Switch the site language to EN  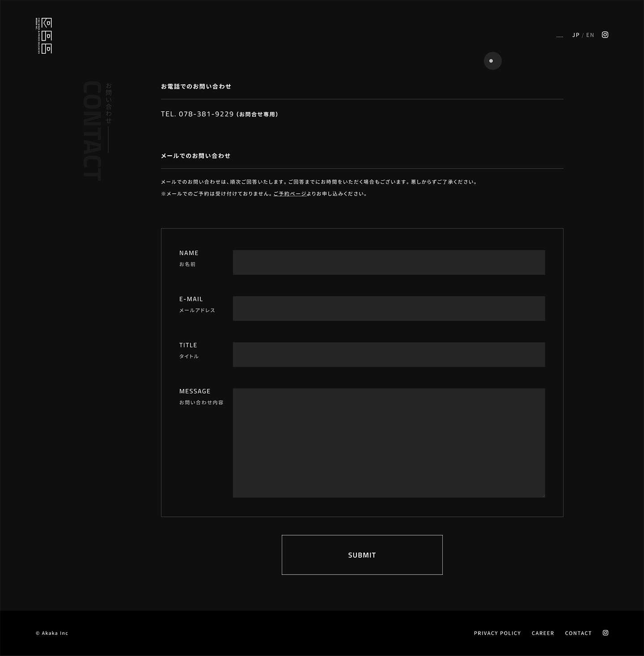coord(590,35)
